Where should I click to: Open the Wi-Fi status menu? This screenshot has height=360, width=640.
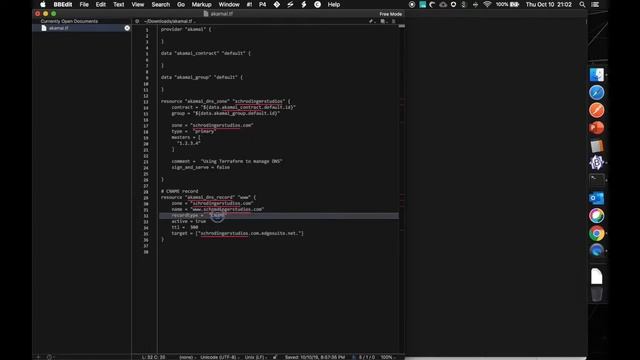487,4
